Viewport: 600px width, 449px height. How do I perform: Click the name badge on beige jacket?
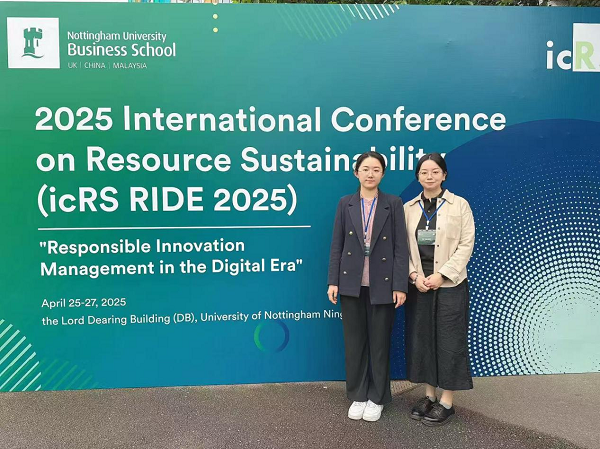(x=427, y=236)
